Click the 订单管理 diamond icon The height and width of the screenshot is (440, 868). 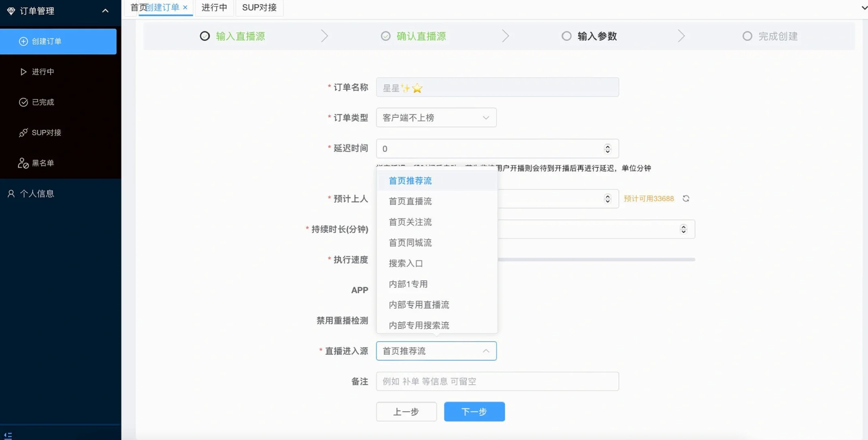click(x=10, y=11)
